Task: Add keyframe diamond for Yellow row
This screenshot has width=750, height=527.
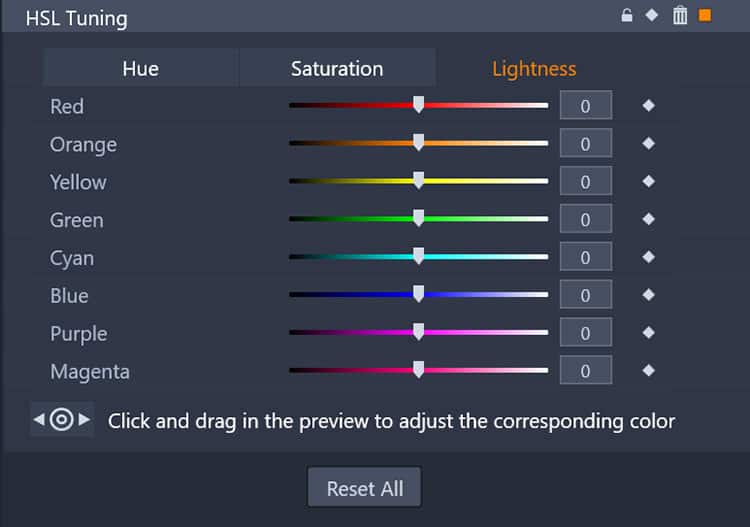Action: click(649, 181)
